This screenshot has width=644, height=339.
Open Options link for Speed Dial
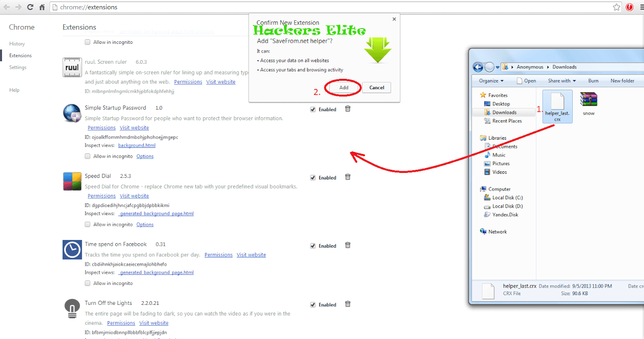point(145,225)
